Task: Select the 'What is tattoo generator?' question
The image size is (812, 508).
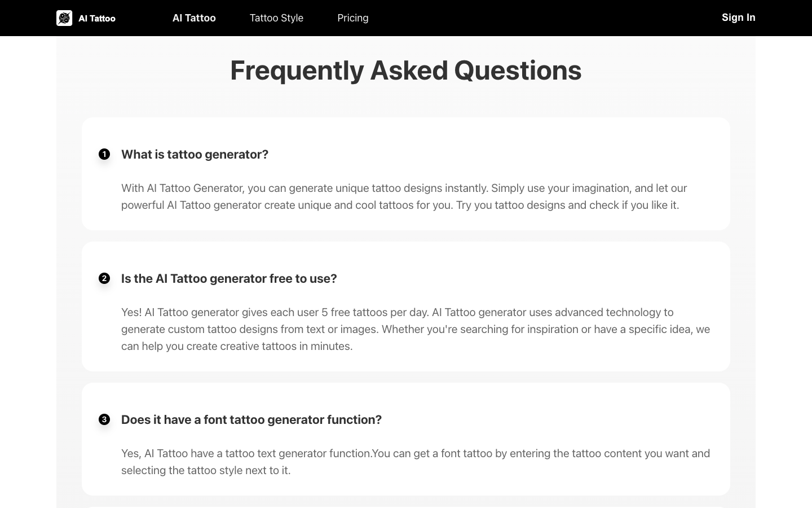Action: click(195, 154)
